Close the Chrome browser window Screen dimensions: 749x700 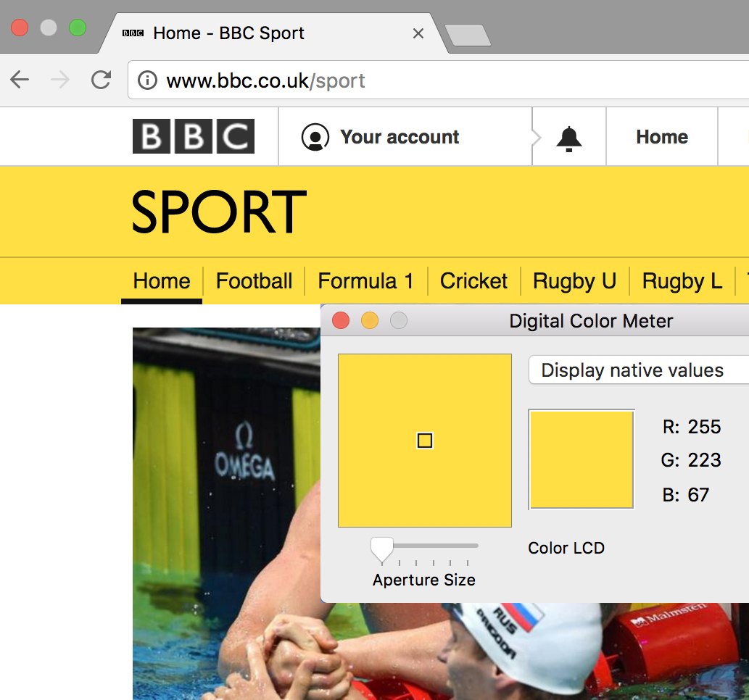pos(20,28)
